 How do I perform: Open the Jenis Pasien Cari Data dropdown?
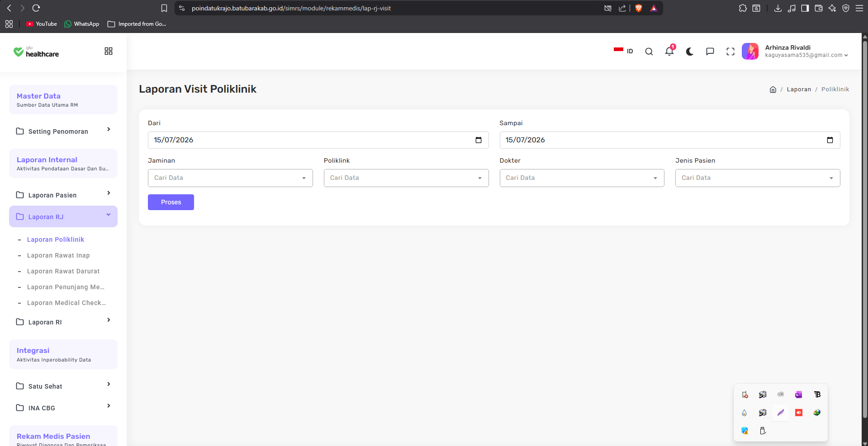758,178
